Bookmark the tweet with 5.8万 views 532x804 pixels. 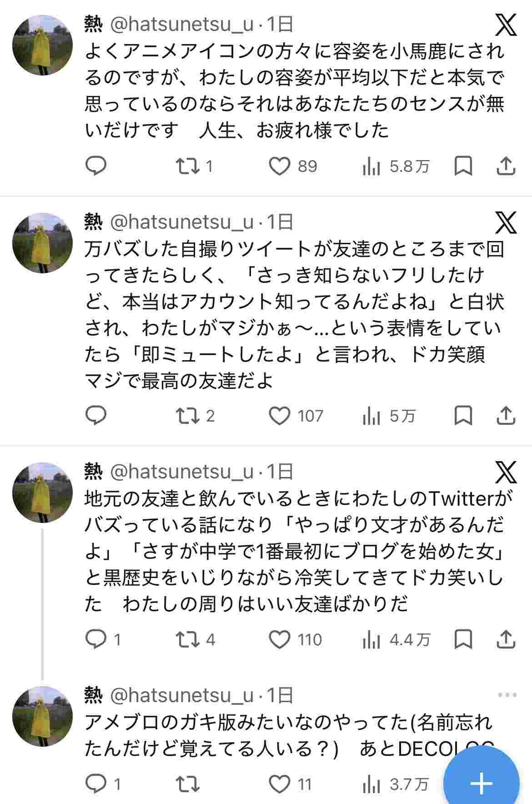[x=463, y=166]
